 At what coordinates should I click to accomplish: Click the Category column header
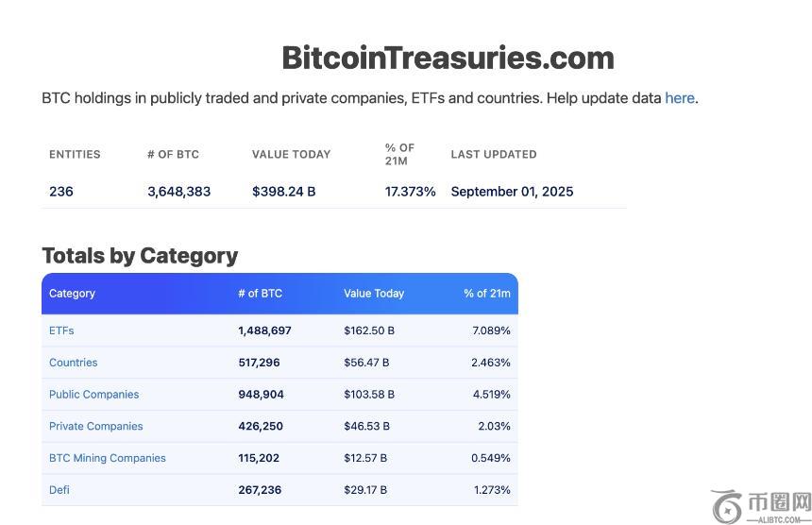[72, 294]
